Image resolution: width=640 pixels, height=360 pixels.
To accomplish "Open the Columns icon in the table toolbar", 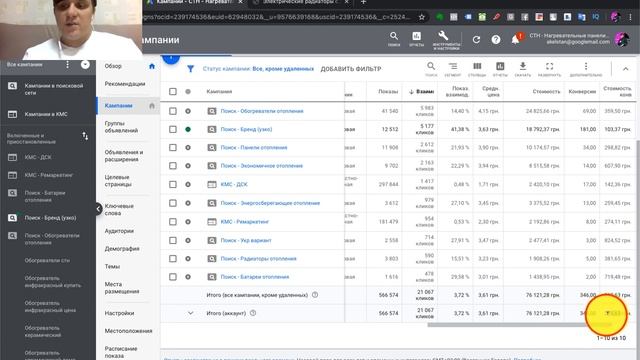I will [477, 66].
